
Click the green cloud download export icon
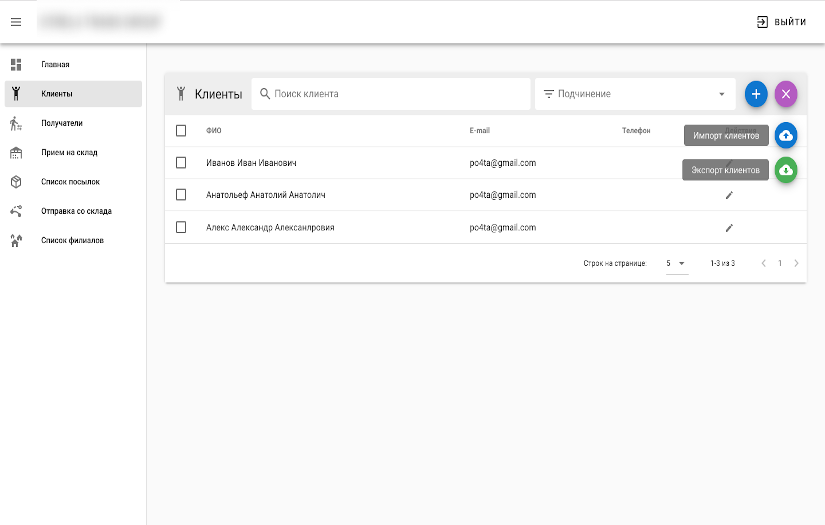(x=786, y=170)
